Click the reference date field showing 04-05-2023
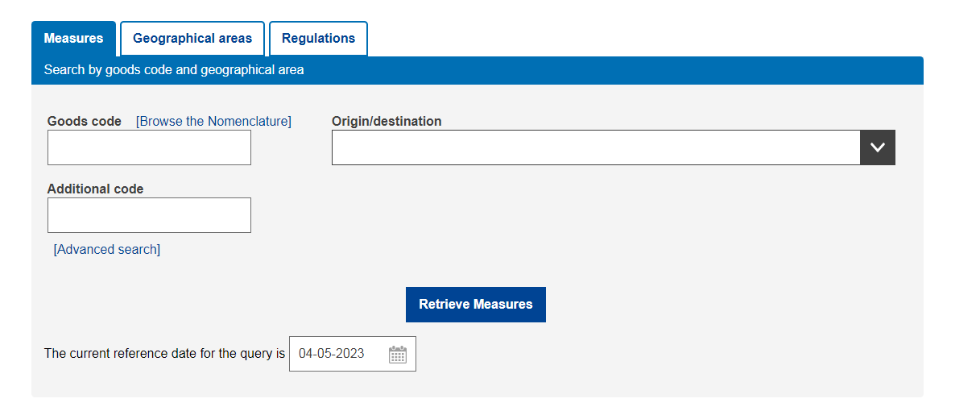 (353, 354)
